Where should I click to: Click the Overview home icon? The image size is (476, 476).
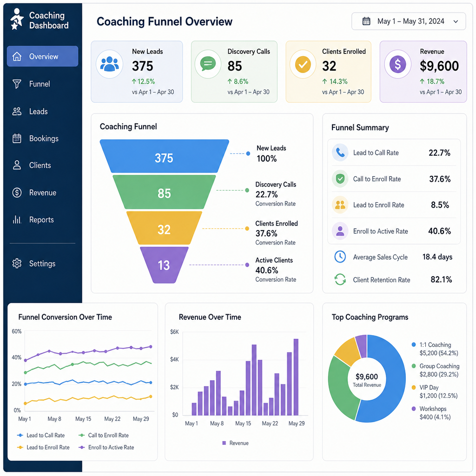coord(17,56)
